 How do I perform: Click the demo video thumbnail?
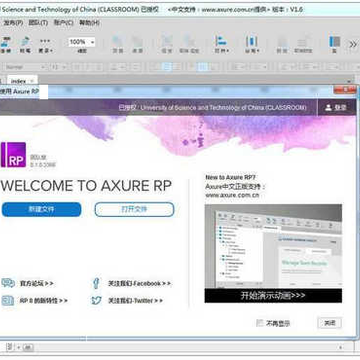tap(273, 246)
